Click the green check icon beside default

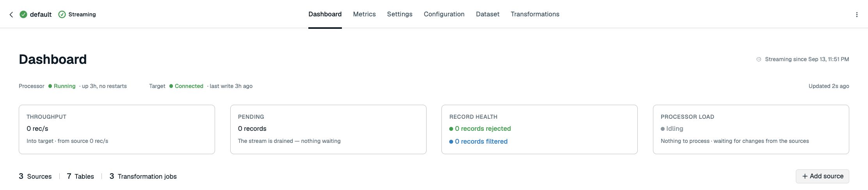click(23, 14)
